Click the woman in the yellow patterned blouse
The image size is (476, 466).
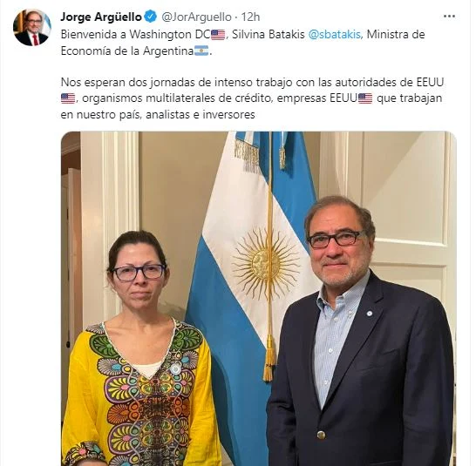pos(137,348)
